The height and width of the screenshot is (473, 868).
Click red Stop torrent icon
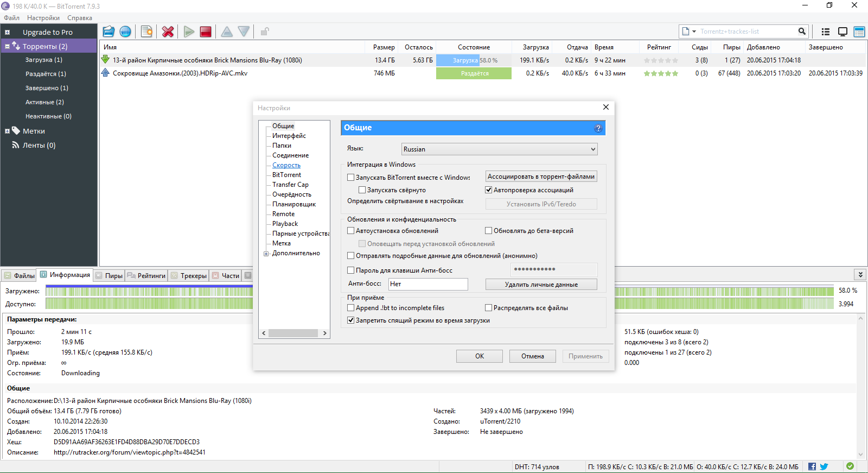point(206,31)
